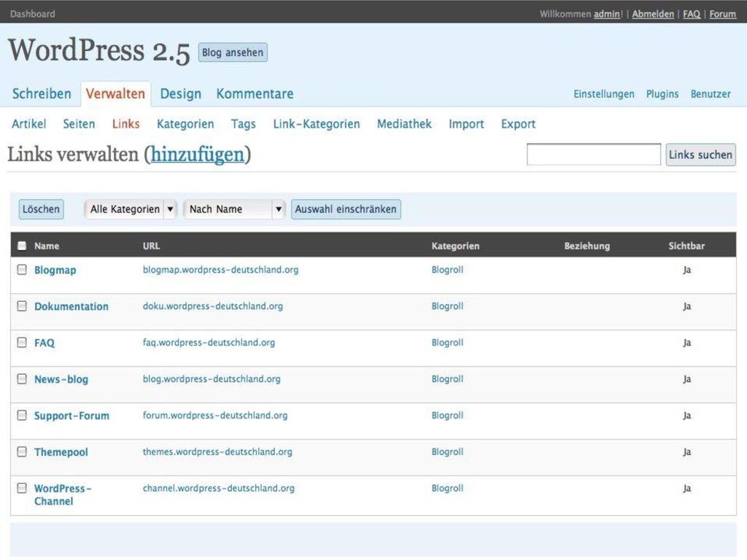Click Blogroll category in Blogmap row
The image size is (747, 560).
tap(447, 270)
